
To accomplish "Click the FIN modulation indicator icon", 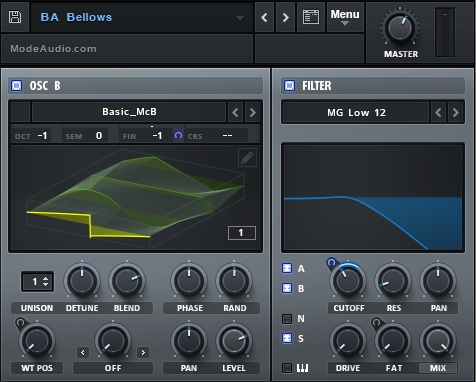I will (178, 135).
